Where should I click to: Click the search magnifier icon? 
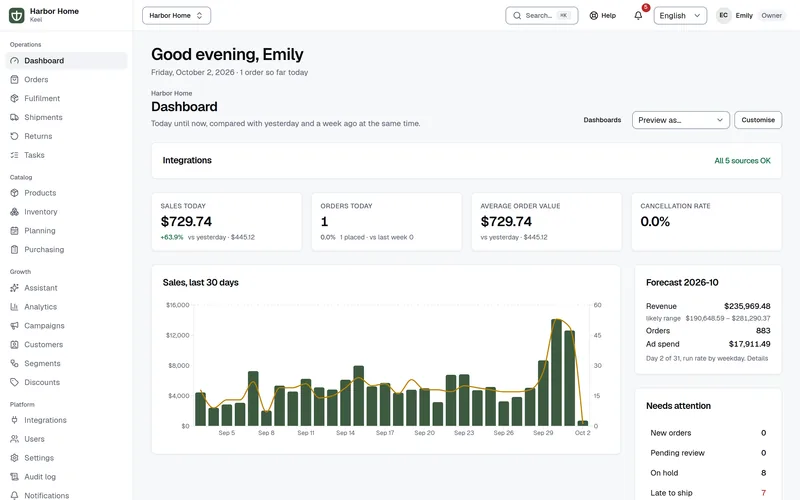point(517,15)
